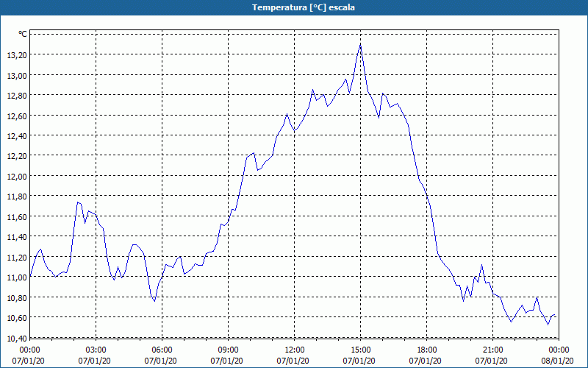Select the 07/01/20 date under 12:00
The height and width of the screenshot is (368, 588).
click(x=293, y=361)
